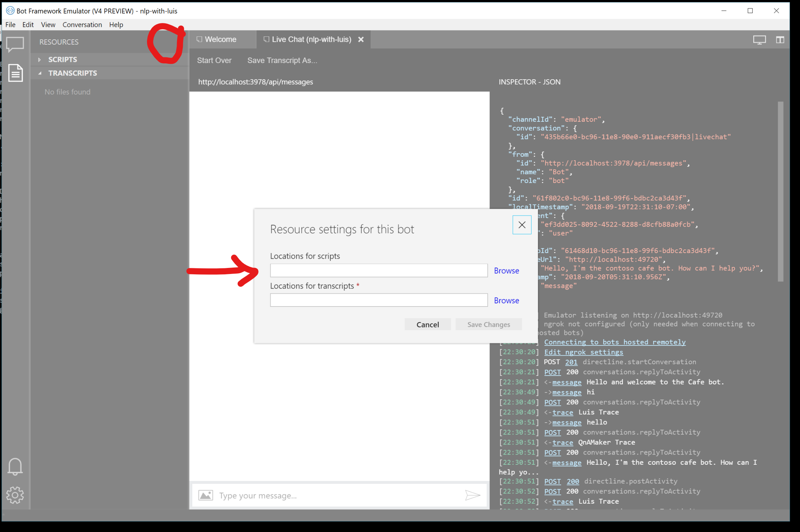Open the Edit ngrok settings link
The width and height of the screenshot is (800, 532).
pyautogui.click(x=583, y=352)
